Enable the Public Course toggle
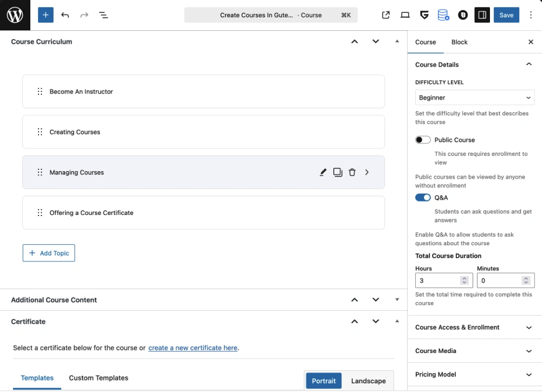This screenshot has height=392, width=542. pos(423,140)
